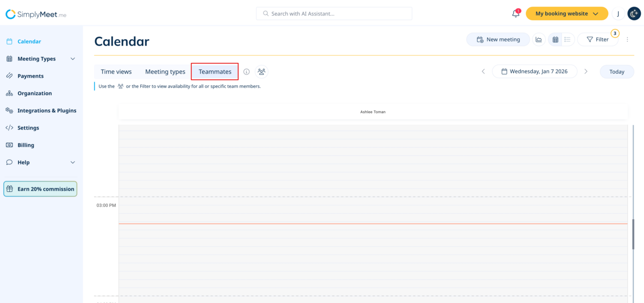The width and height of the screenshot is (644, 303).
Task: Open user profile avatar J
Action: pos(618,13)
